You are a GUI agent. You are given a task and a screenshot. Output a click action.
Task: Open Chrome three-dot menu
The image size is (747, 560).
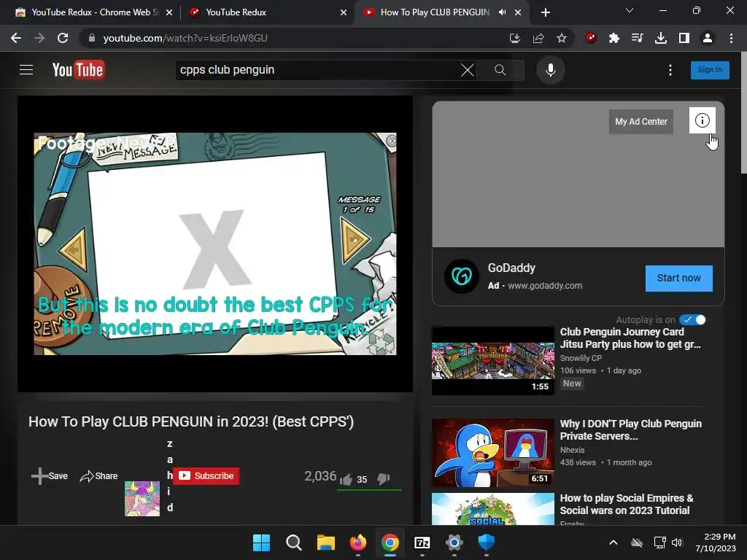pos(731,38)
